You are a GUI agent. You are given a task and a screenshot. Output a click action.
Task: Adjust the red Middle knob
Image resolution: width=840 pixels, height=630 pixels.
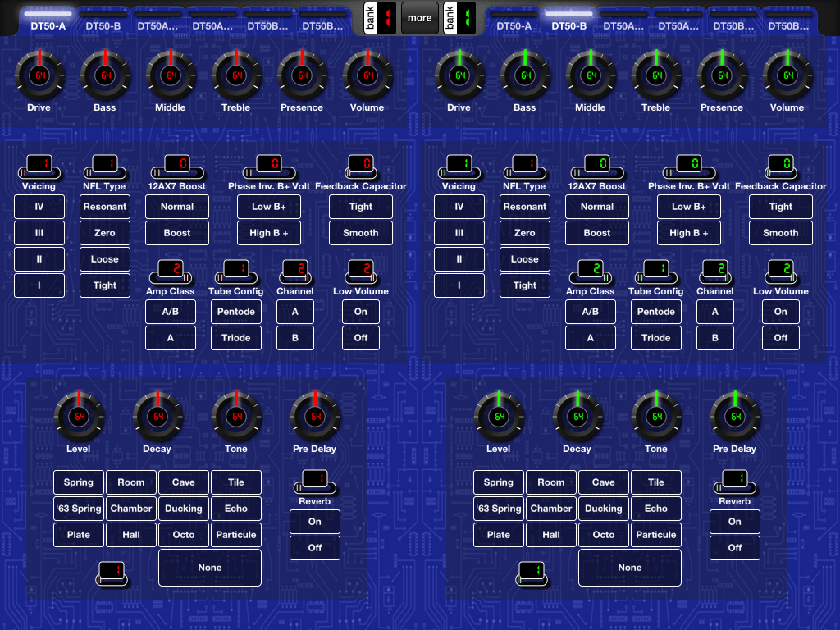[x=171, y=75]
